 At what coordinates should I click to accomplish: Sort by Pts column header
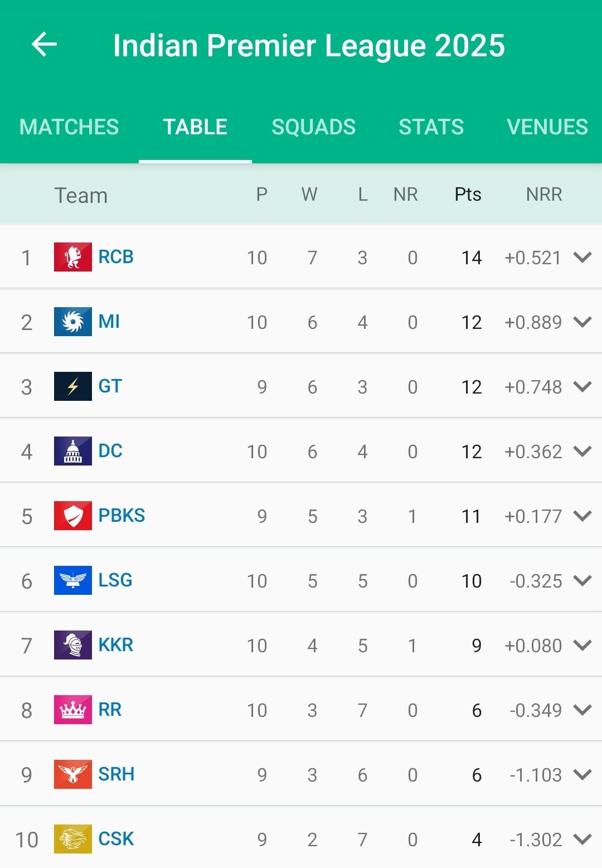pos(468,195)
